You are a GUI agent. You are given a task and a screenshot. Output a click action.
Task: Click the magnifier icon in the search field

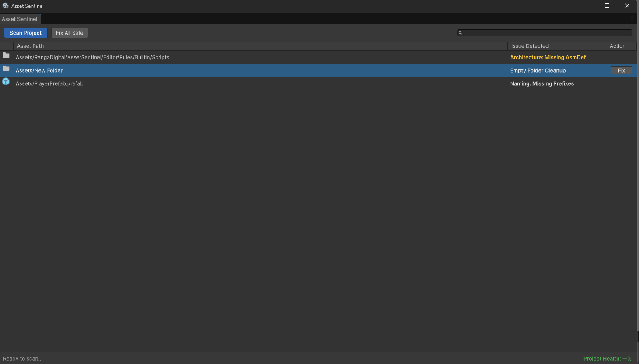(461, 32)
